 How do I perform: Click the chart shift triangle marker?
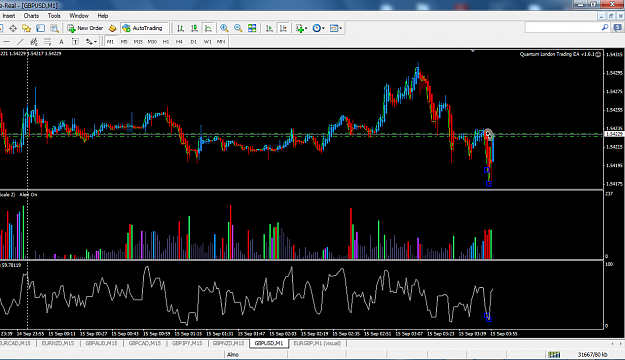473,51
